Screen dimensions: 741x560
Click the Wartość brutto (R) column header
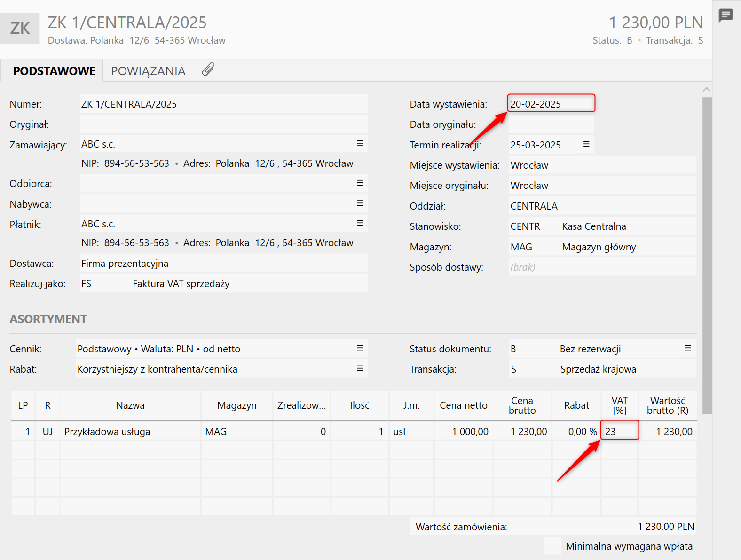668,405
